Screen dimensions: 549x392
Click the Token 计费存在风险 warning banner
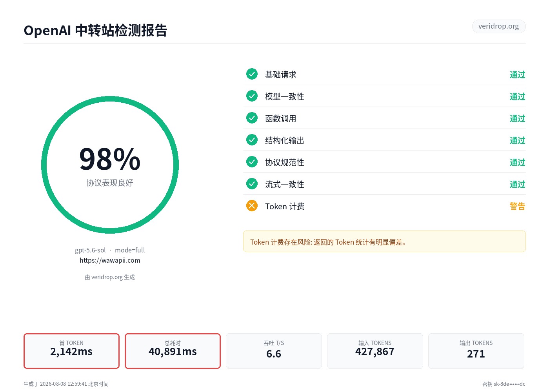[x=384, y=241]
